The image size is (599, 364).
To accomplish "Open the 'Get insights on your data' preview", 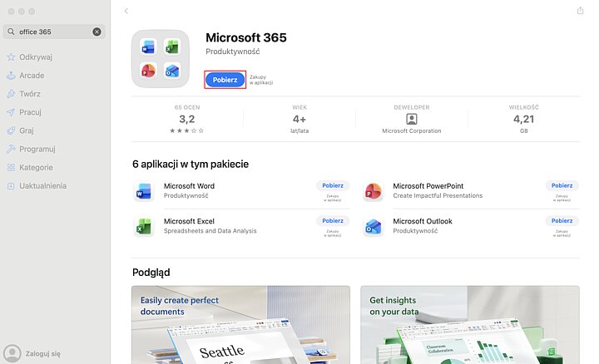I will [470, 325].
